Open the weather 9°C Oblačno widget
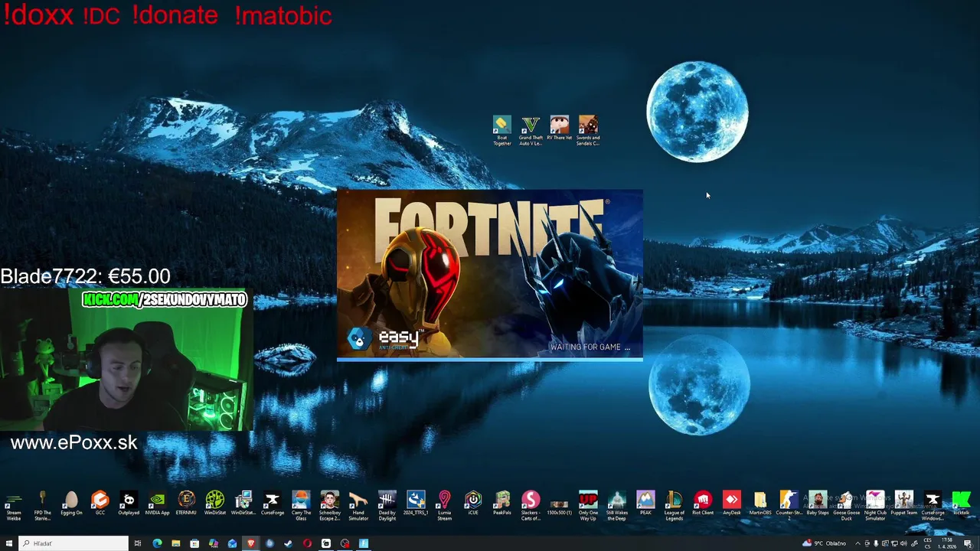 824,543
